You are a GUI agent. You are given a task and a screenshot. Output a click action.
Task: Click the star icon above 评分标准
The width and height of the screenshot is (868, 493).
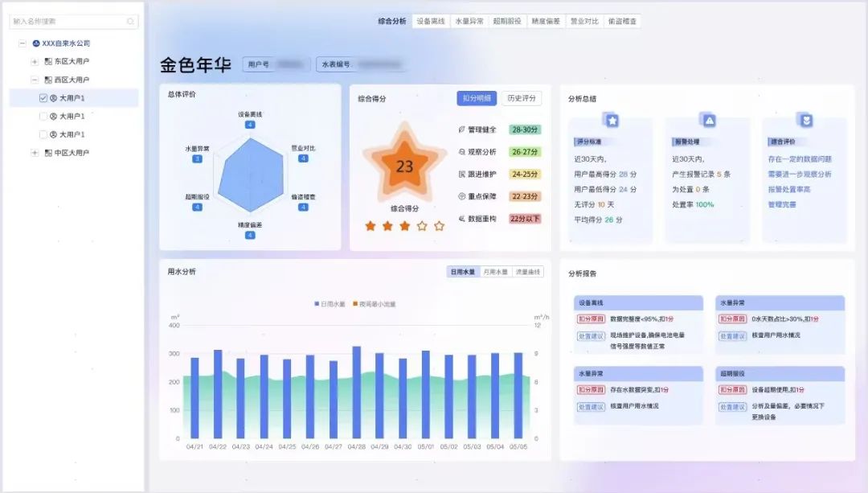click(x=612, y=120)
